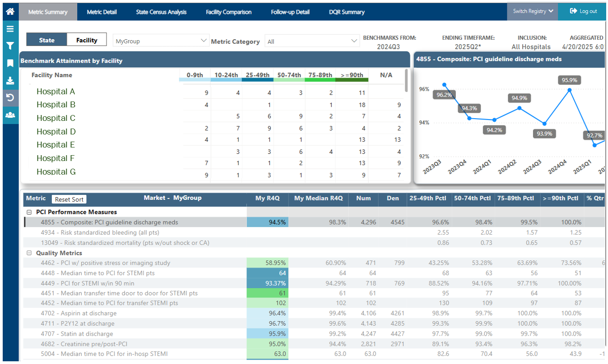Click the user group icon in sidebar
608x364 pixels.
point(10,115)
